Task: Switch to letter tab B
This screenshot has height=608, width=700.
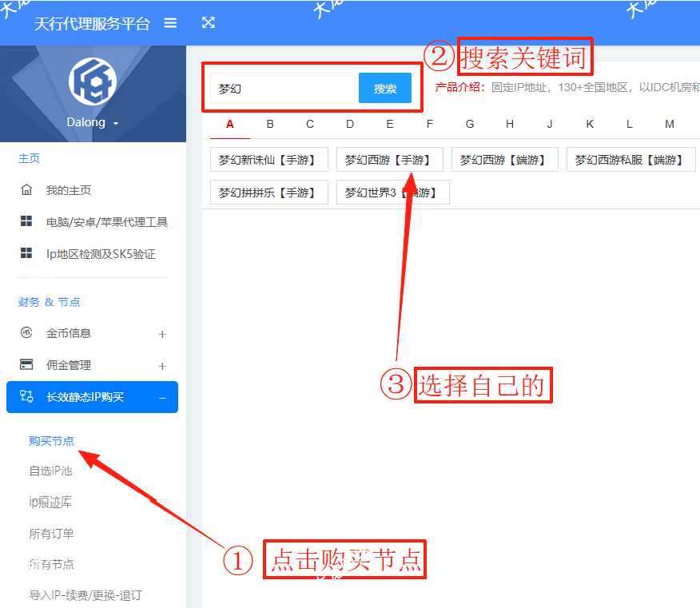Action: pyautogui.click(x=270, y=124)
